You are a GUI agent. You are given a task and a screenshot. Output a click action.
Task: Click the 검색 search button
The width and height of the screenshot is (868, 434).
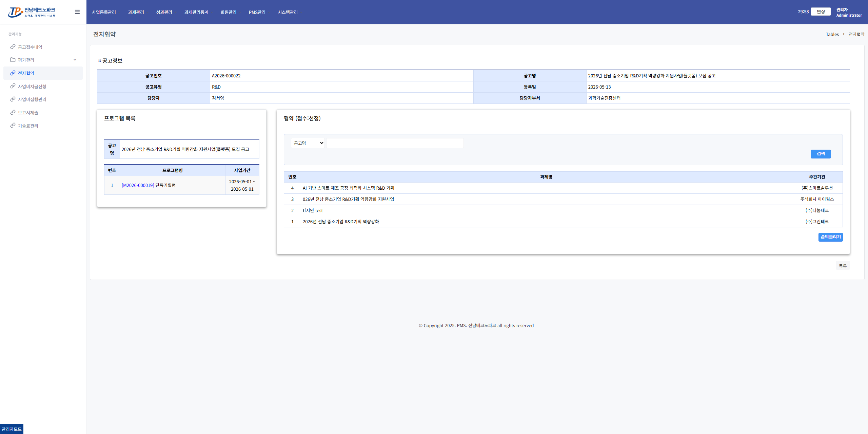click(821, 154)
